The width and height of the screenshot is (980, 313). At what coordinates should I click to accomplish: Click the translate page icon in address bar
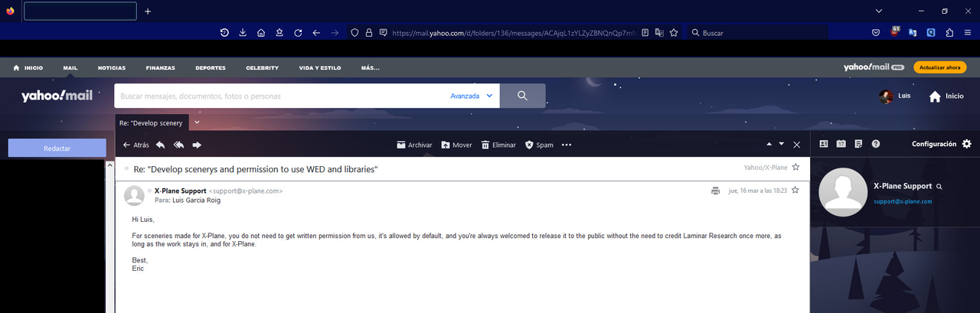pos(659,33)
